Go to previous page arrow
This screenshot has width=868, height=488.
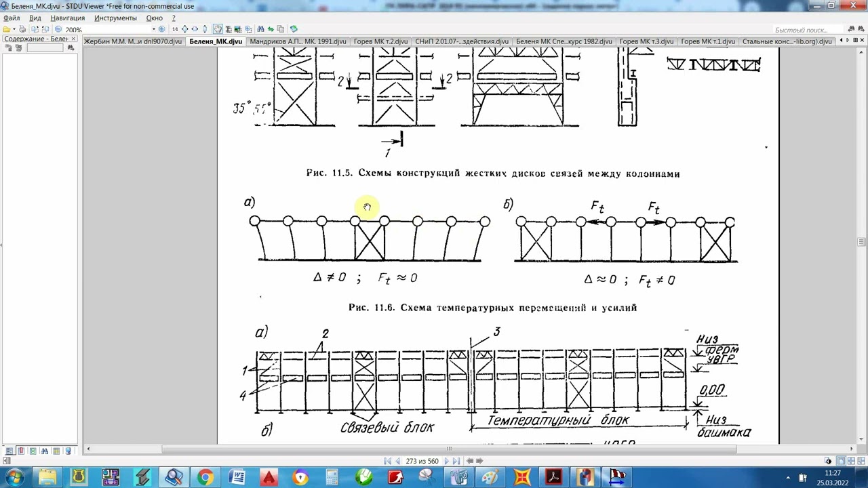point(397,461)
